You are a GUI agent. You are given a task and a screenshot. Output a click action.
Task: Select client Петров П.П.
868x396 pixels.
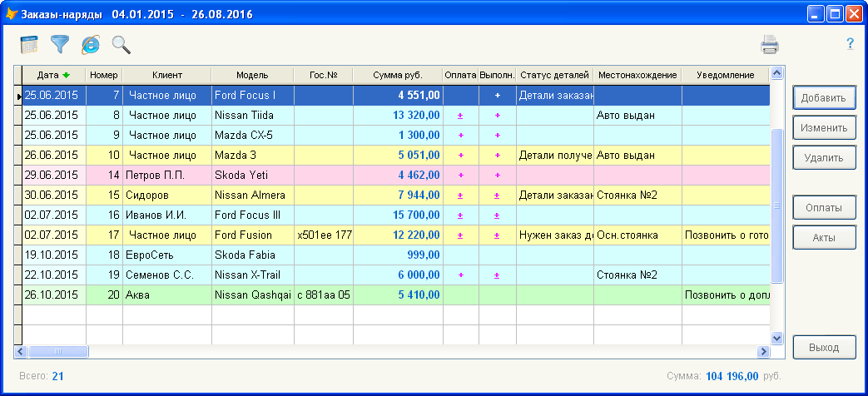[x=167, y=176]
